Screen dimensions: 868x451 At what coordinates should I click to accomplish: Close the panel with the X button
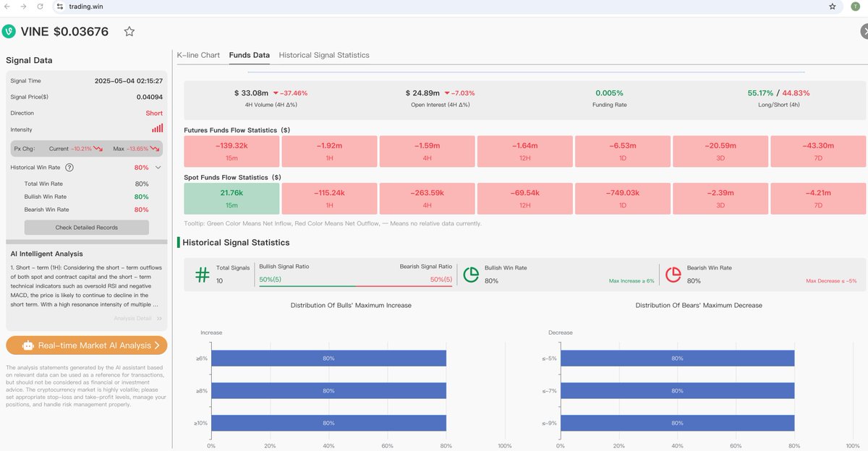pyautogui.click(x=864, y=31)
